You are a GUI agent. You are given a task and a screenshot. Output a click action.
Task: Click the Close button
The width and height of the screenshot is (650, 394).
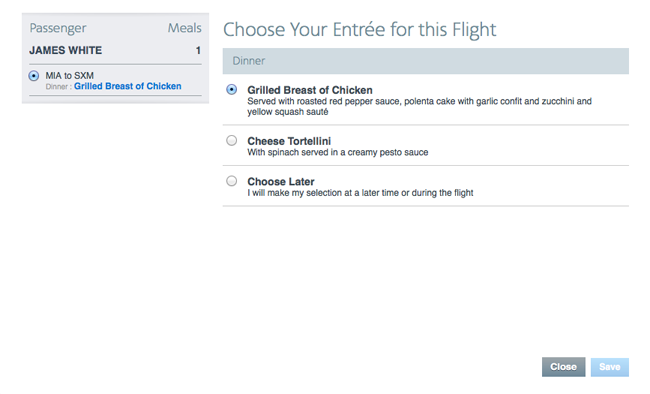[x=563, y=367]
